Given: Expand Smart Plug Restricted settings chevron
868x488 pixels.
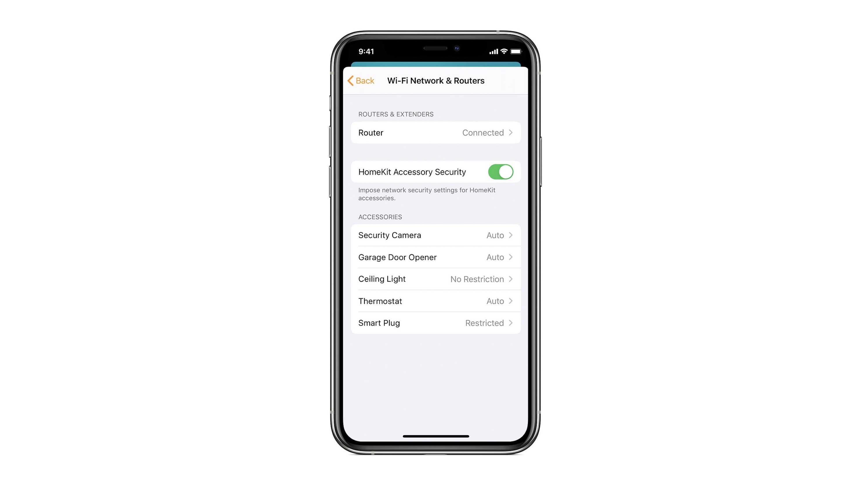Looking at the screenshot, I should [x=511, y=323].
